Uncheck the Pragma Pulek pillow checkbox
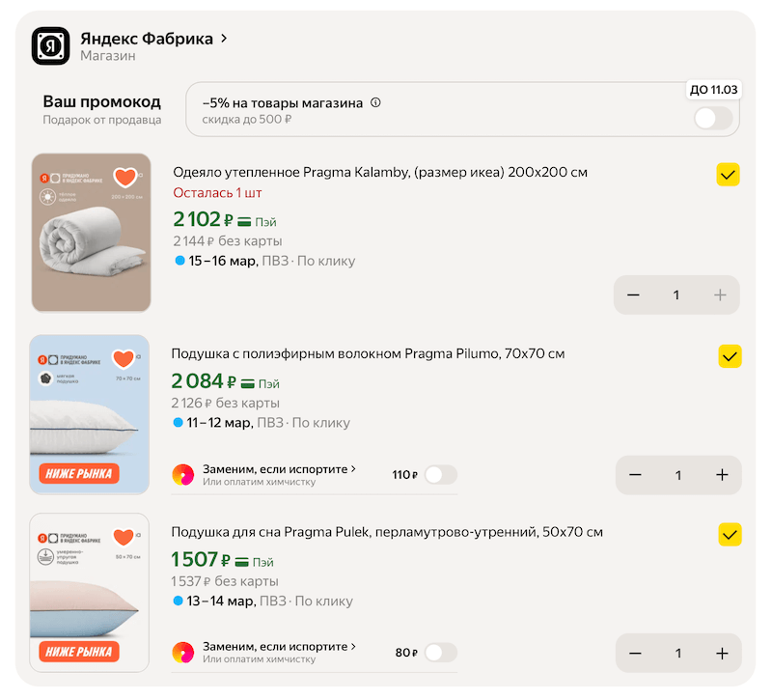The image size is (772, 700). coord(730,535)
